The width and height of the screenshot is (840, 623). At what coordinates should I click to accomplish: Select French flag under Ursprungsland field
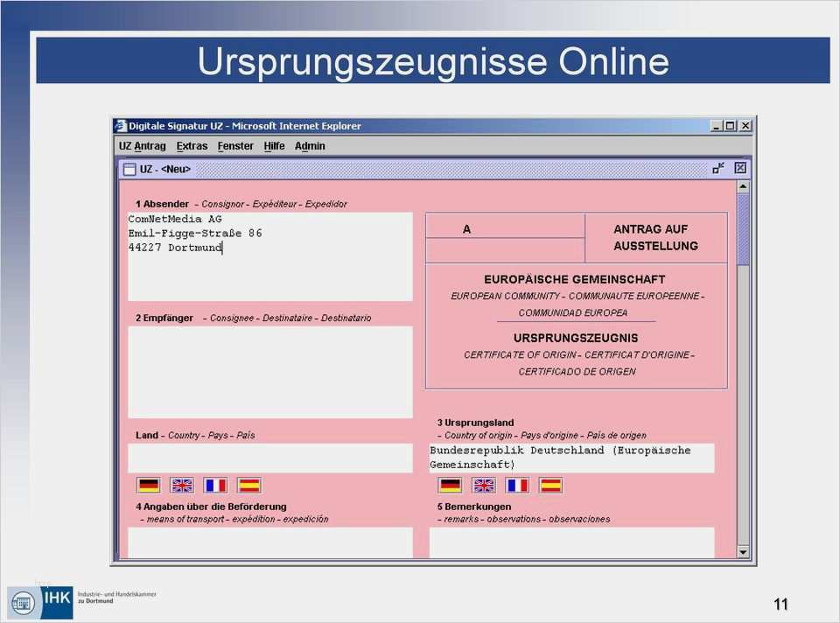(517, 485)
